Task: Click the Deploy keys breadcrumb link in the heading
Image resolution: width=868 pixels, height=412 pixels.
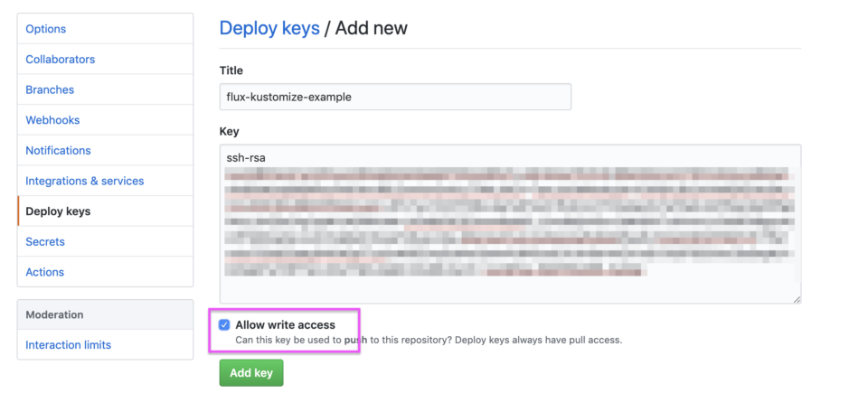Action: click(x=269, y=28)
